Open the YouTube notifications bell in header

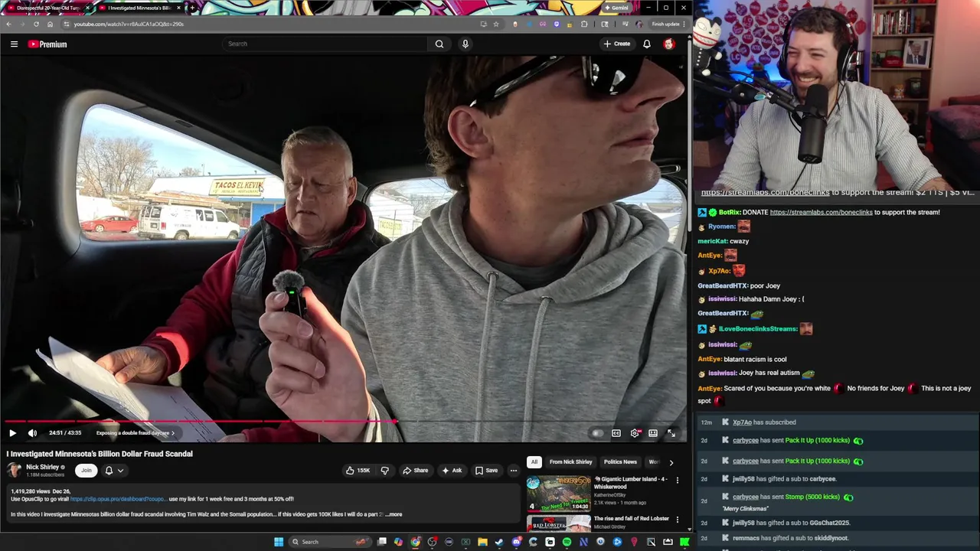pyautogui.click(x=647, y=44)
